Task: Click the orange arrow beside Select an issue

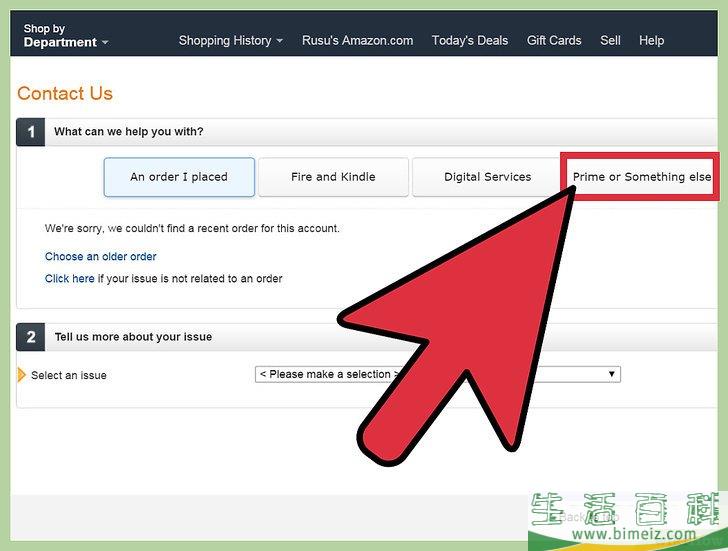Action: pyautogui.click(x=21, y=375)
